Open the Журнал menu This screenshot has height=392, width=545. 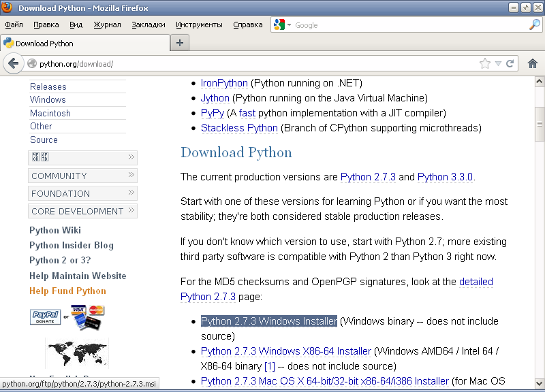(108, 24)
